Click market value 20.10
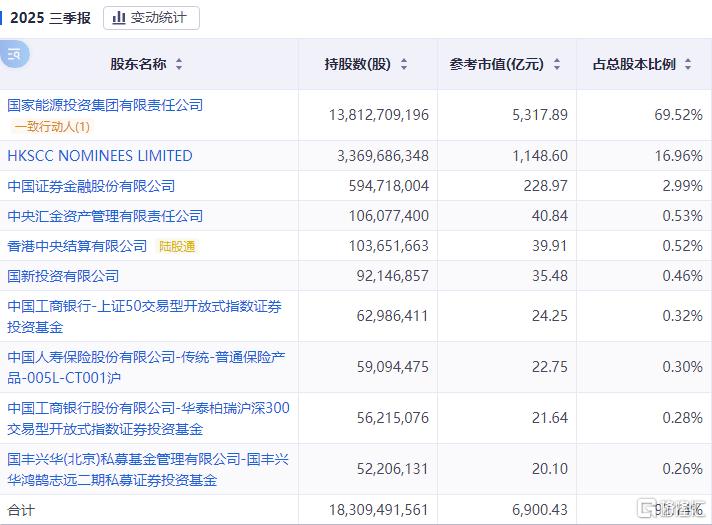Image resolution: width=712 pixels, height=525 pixels. coord(549,469)
